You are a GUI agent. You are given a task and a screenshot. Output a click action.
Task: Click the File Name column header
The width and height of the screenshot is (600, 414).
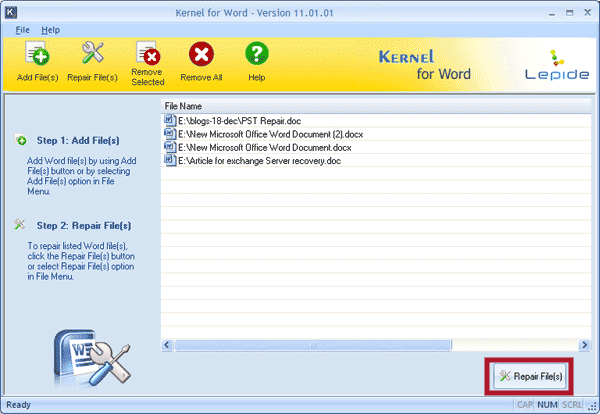pyautogui.click(x=185, y=105)
